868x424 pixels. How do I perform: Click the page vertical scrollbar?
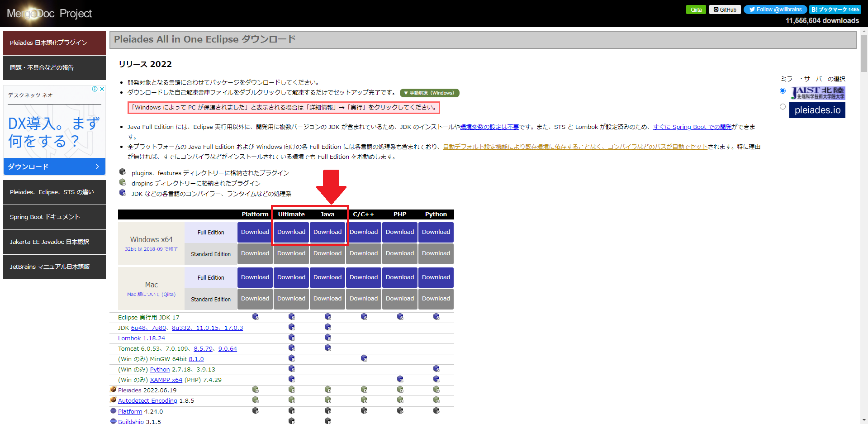(x=864, y=53)
